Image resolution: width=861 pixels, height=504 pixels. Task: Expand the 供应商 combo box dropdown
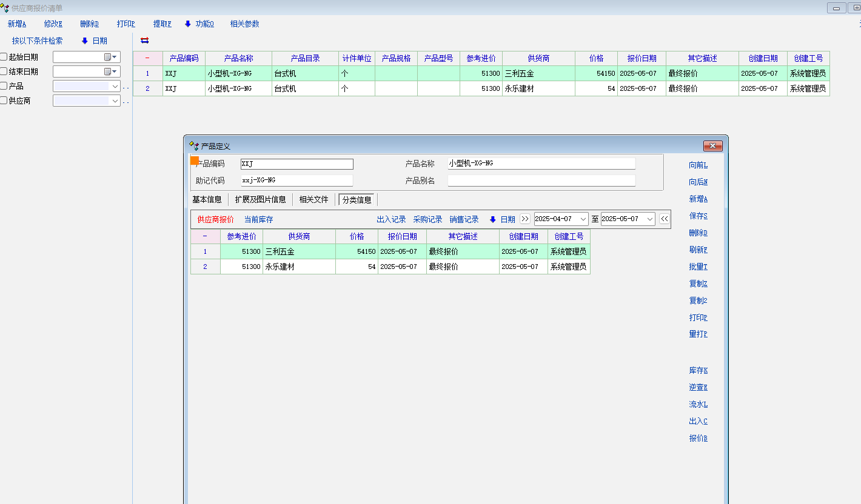[x=115, y=101]
